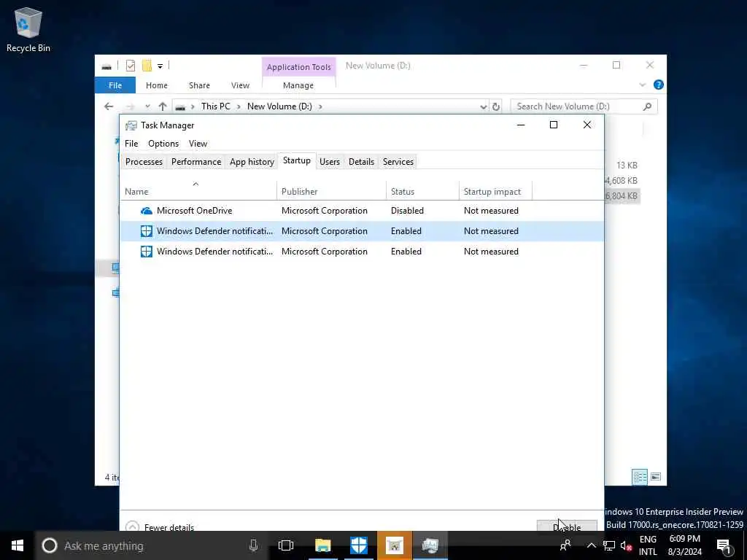Click the Explorer Properties quick access icon
Image resolution: width=747 pixels, height=560 pixels.
tap(130, 66)
